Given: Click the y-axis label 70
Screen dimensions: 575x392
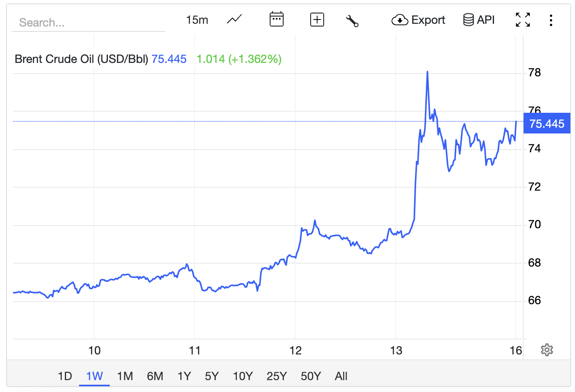Looking at the screenshot, I should click(534, 224).
